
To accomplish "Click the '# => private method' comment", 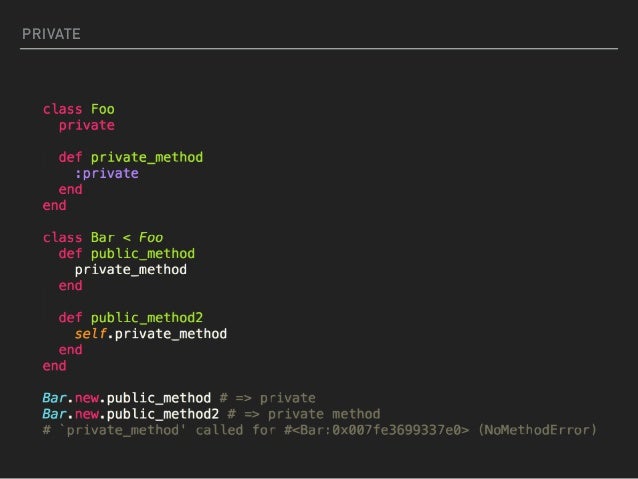I will pyautogui.click(x=304, y=414).
